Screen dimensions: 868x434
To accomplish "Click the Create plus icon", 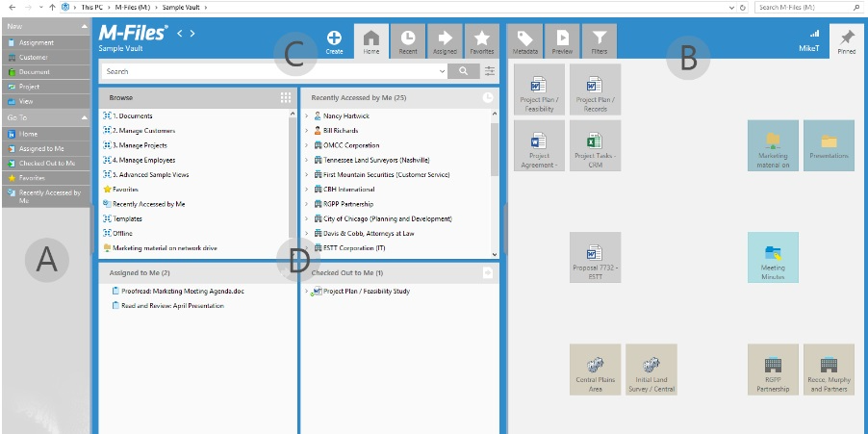I will [x=334, y=38].
